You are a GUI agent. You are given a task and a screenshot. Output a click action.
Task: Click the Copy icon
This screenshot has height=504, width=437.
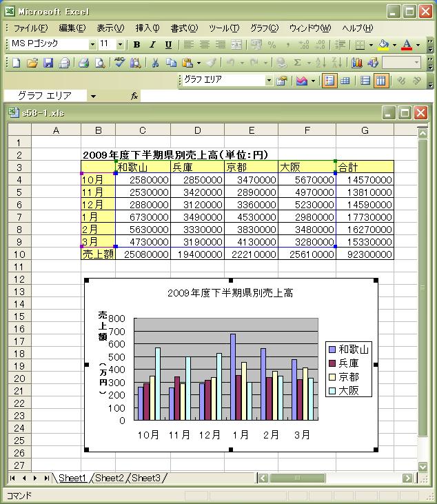point(171,63)
